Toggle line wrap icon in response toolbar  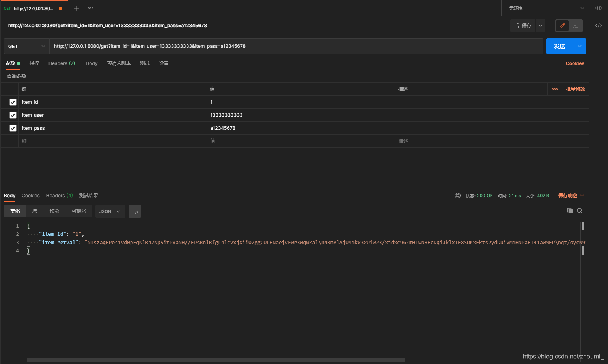point(135,211)
